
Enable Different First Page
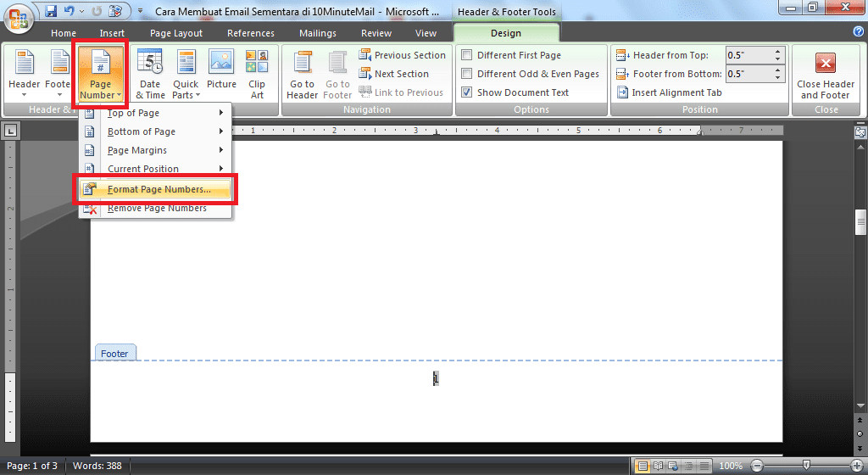511,55
